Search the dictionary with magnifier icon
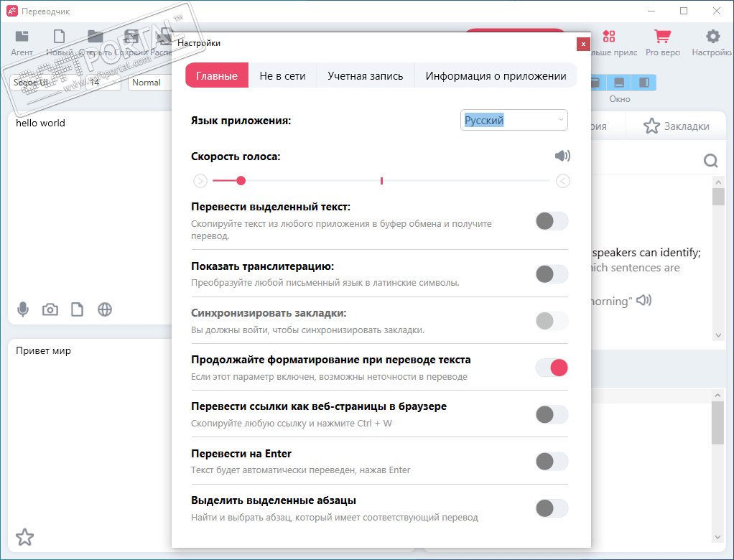The width and height of the screenshot is (734, 560). coord(710,161)
